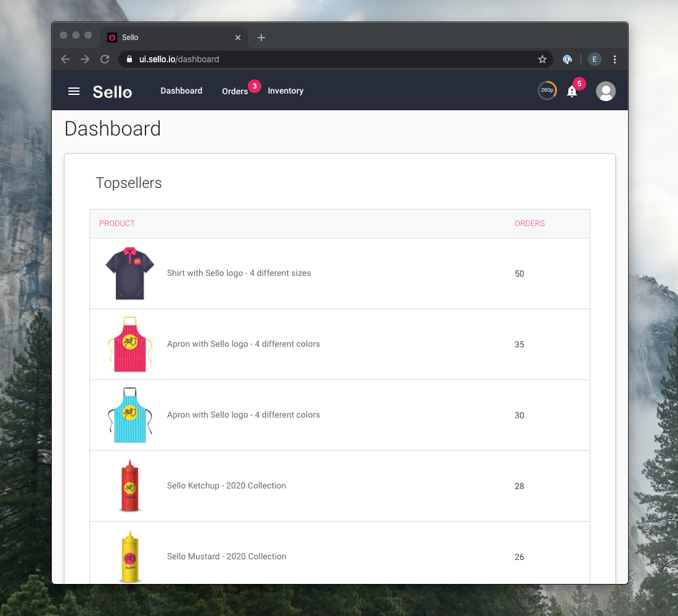
Task: Click the order count 26
Action: point(520,557)
